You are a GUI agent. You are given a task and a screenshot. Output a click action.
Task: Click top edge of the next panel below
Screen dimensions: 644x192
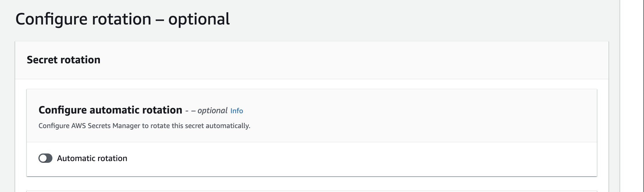pyautogui.click(x=312, y=191)
